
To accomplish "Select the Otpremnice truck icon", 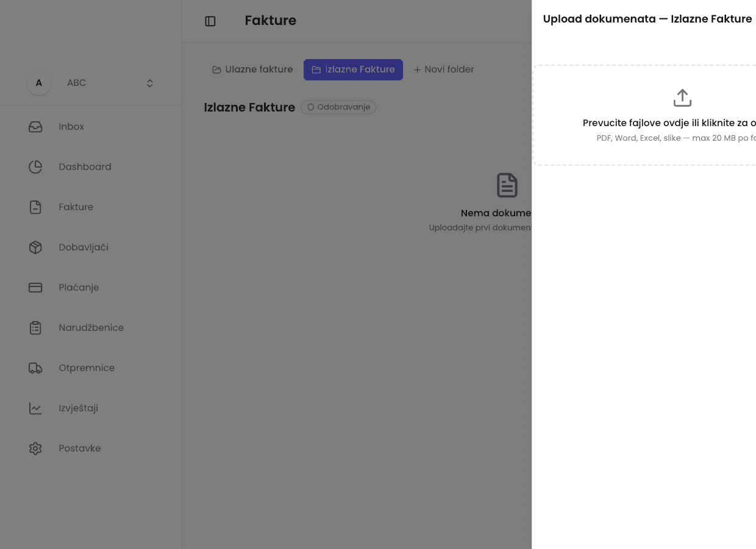I will (x=35, y=368).
